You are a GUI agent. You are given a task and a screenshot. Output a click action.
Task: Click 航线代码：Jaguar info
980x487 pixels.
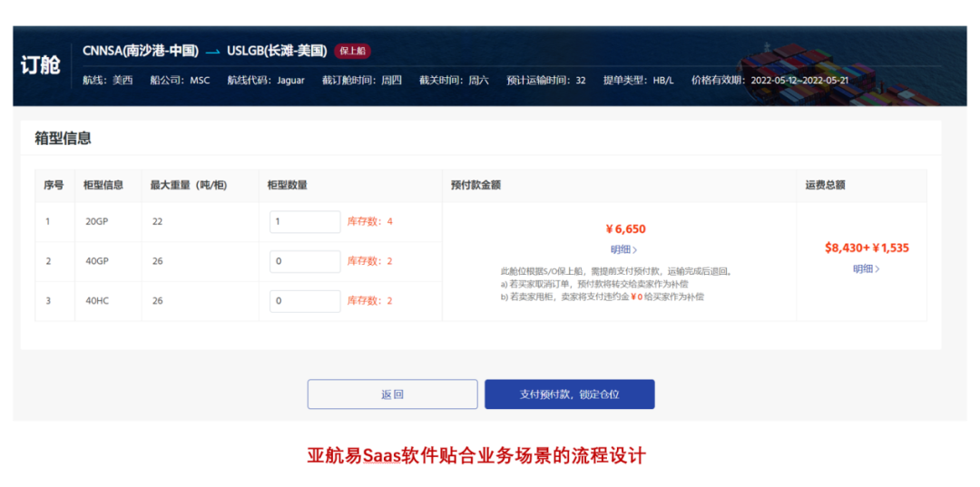(x=266, y=80)
